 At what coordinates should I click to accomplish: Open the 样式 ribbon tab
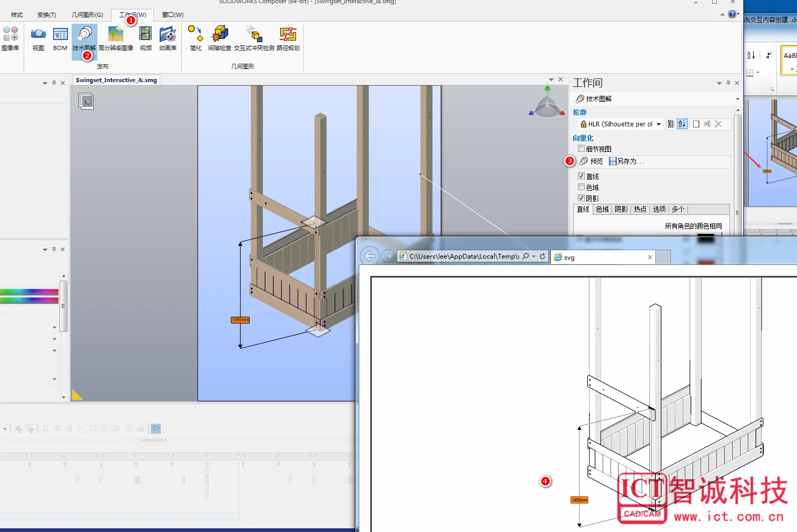[x=17, y=15]
